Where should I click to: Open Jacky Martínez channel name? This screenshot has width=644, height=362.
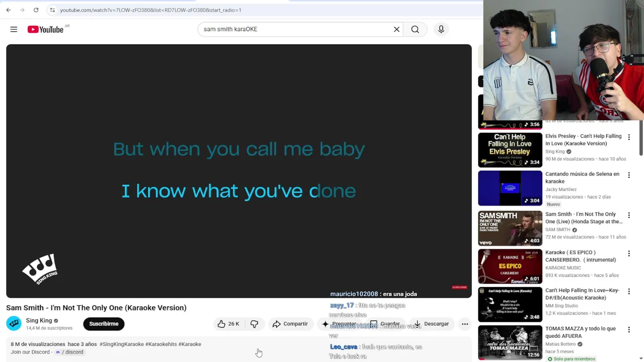(x=561, y=190)
